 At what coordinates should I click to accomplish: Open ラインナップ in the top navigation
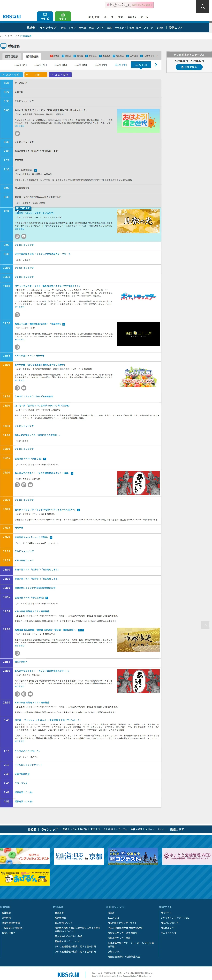48,28
